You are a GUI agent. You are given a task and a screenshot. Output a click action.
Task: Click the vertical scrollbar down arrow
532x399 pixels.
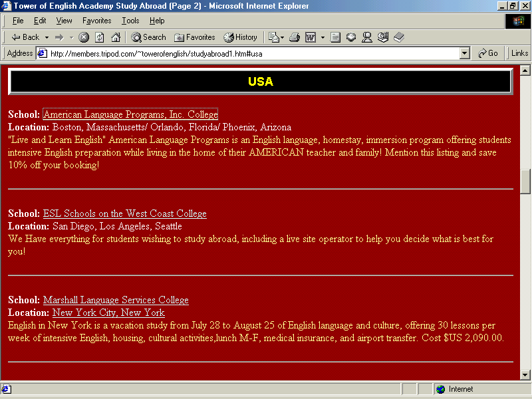(525, 375)
